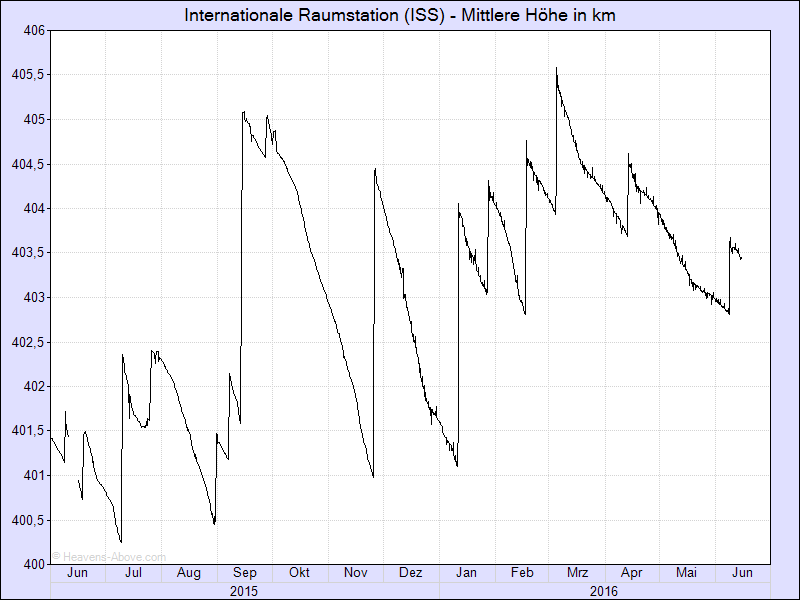Select the "Nov" month label
Viewport: 800px width, 600px height.
356,573
